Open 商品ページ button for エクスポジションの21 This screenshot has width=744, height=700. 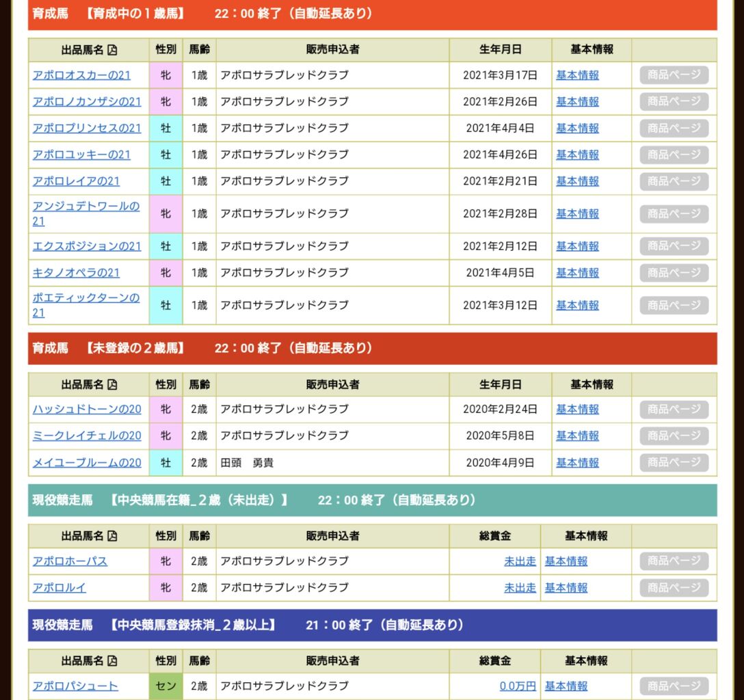pos(674,246)
